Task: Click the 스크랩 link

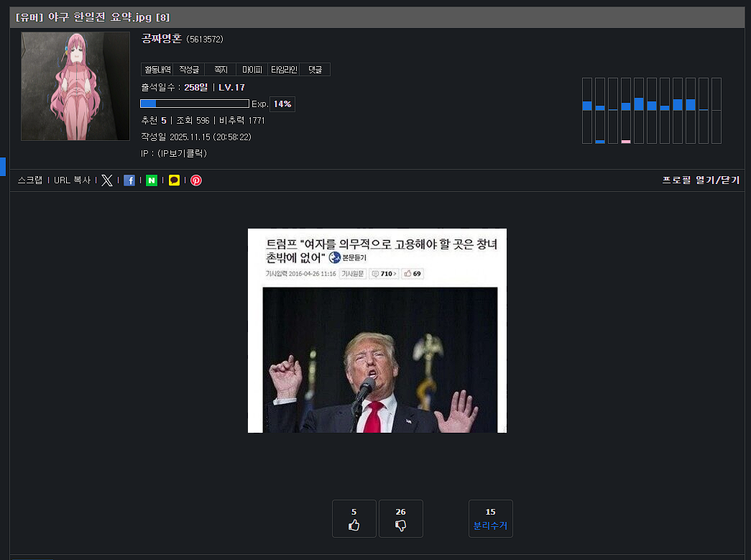Action: [30, 180]
